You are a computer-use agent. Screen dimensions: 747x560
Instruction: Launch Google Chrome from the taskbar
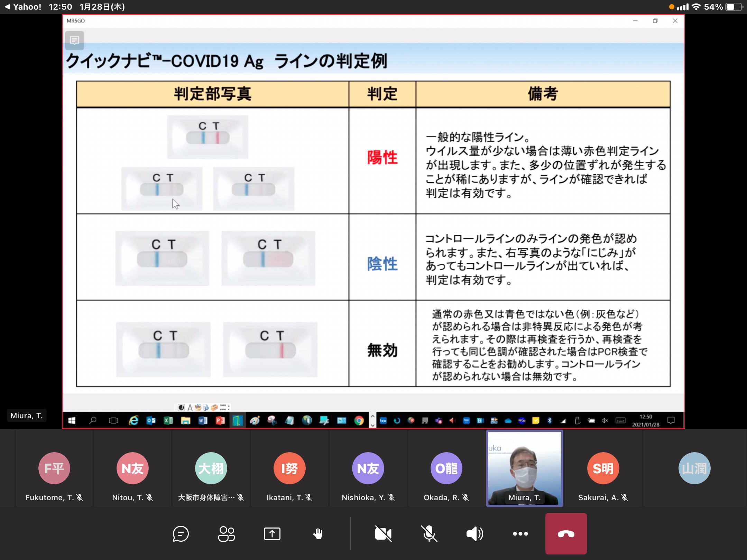coord(359,421)
